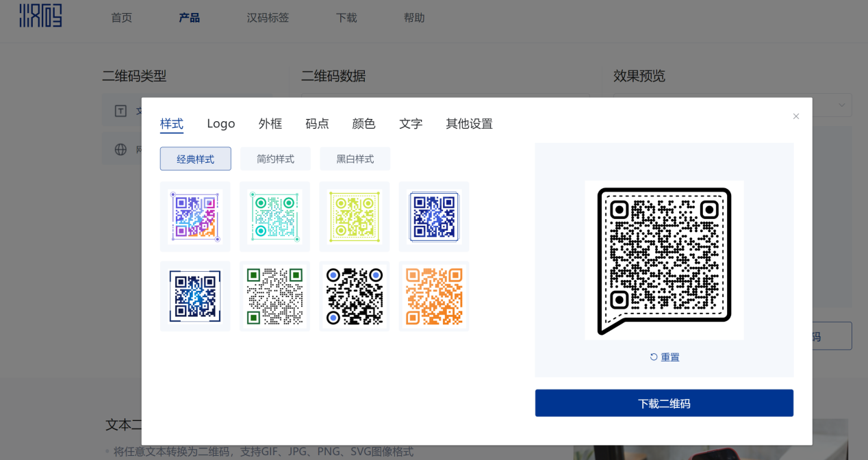Open 汉码标签 navigation item
The width and height of the screenshot is (868, 460).
(x=268, y=18)
